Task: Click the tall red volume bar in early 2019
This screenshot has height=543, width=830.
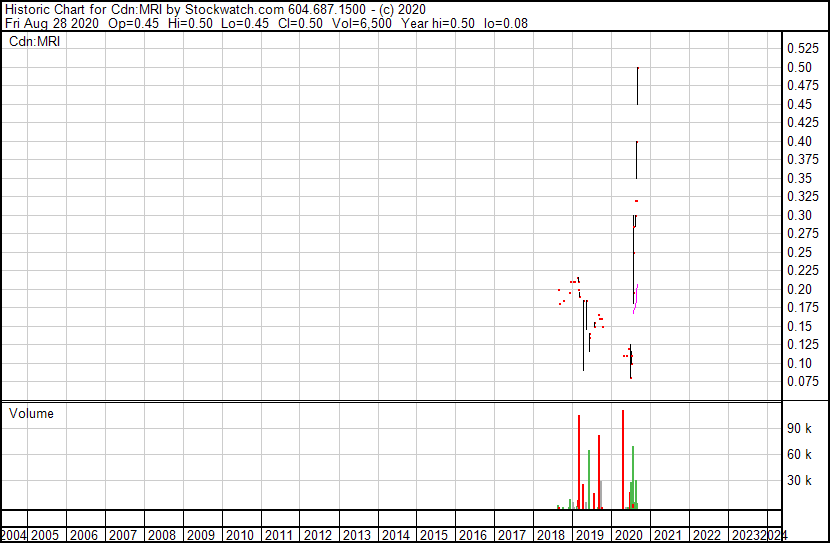Action: [579, 462]
